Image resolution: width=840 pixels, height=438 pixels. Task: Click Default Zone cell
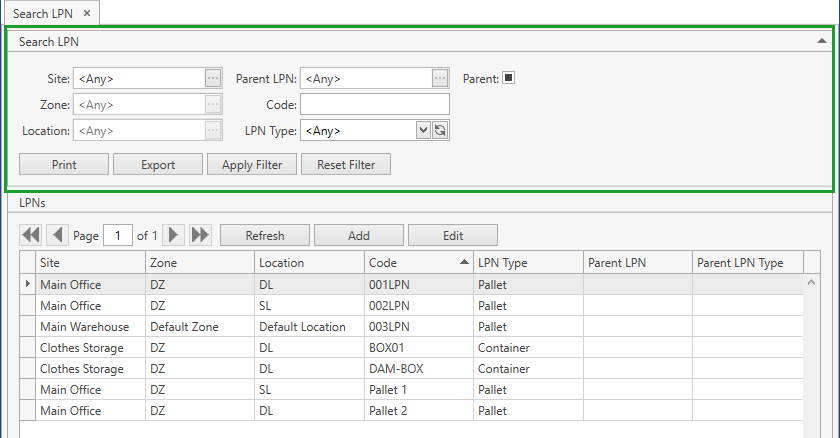click(x=200, y=327)
